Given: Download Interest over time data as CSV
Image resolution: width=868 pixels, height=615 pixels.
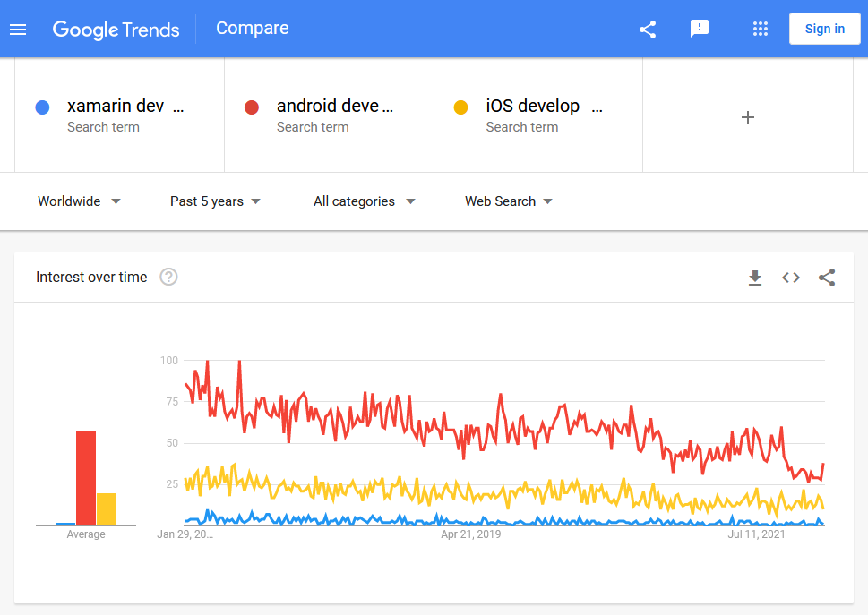Looking at the screenshot, I should (x=755, y=278).
